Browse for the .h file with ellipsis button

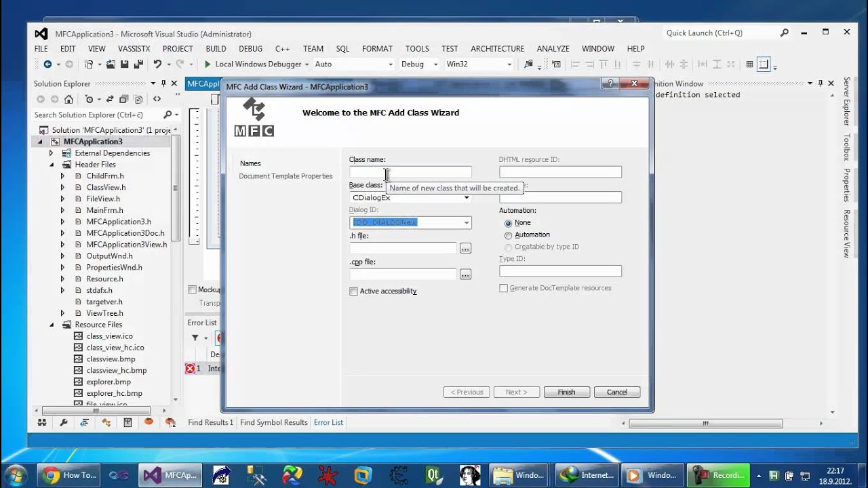coord(465,249)
